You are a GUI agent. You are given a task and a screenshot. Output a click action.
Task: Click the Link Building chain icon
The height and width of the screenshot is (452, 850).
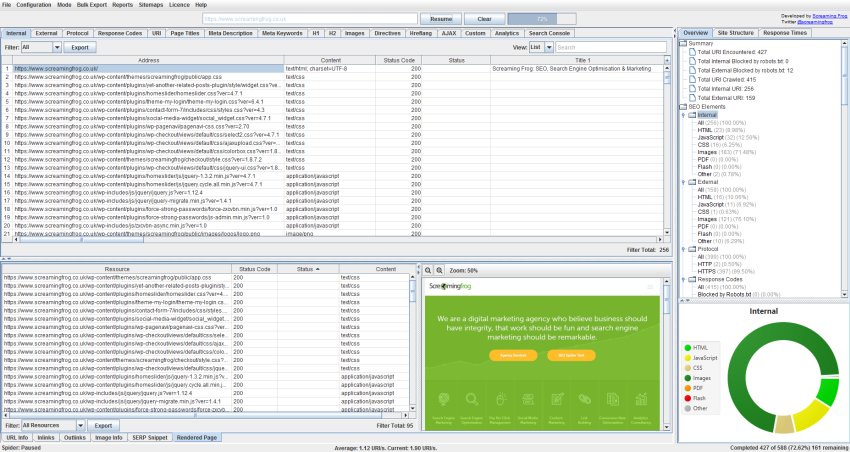pos(584,399)
